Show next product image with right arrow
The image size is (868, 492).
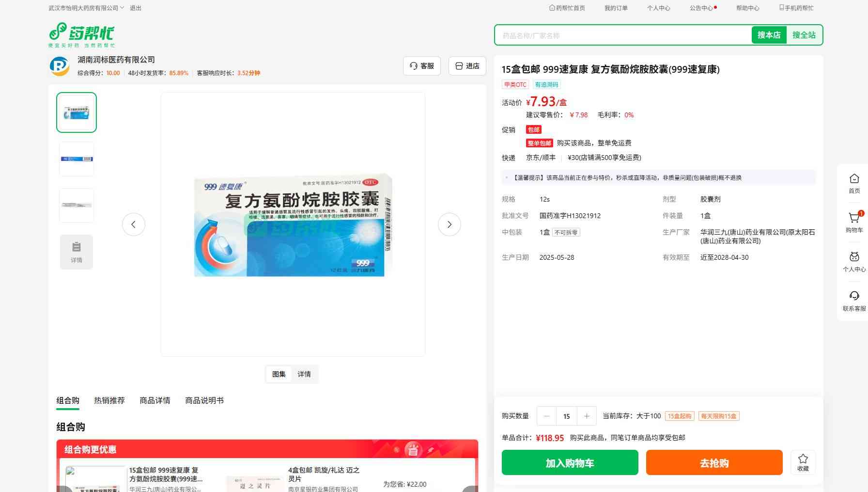point(449,224)
